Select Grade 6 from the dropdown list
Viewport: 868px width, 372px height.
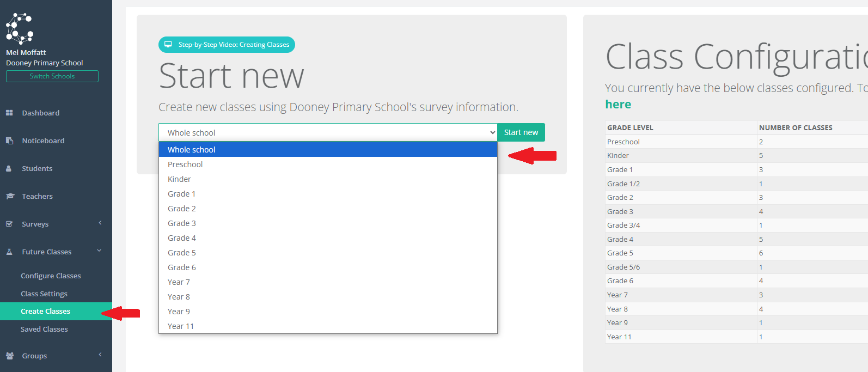pos(328,267)
